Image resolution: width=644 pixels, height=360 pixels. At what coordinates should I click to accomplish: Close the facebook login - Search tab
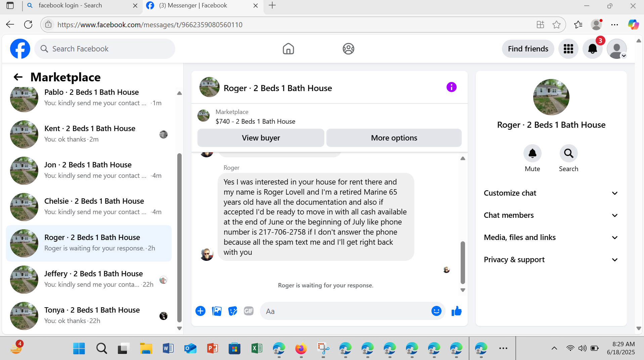coord(135,6)
